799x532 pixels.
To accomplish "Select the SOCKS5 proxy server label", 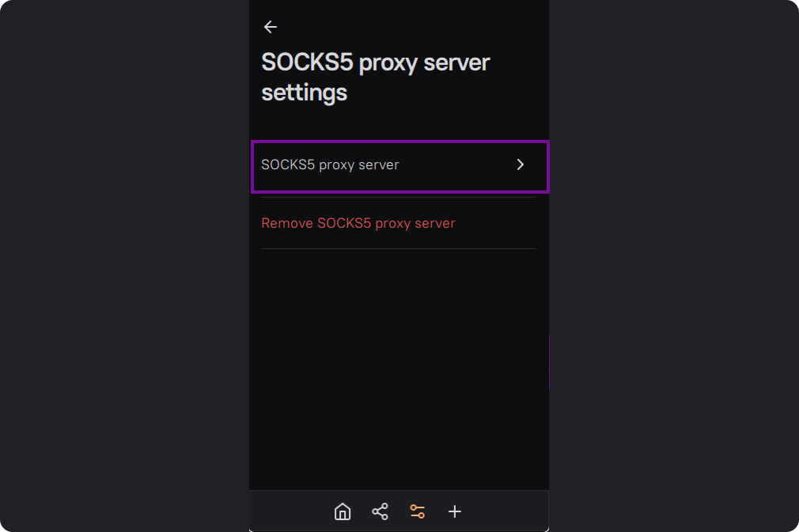I will coord(330,164).
